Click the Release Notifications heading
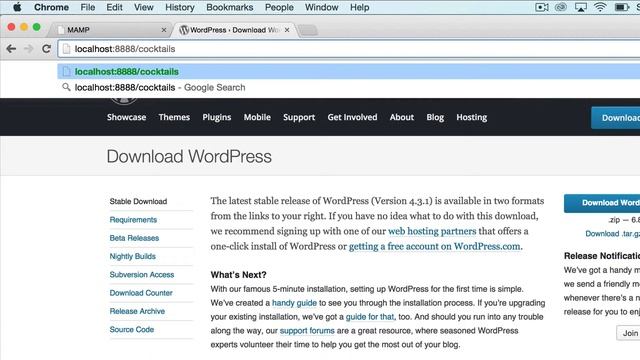The width and height of the screenshot is (640, 360). pos(602,256)
